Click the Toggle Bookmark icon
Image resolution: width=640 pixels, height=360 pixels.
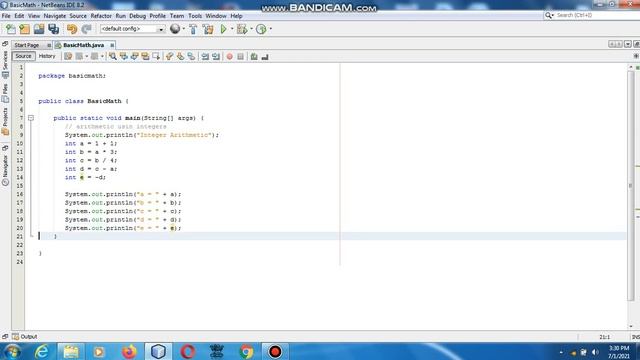(x=191, y=56)
